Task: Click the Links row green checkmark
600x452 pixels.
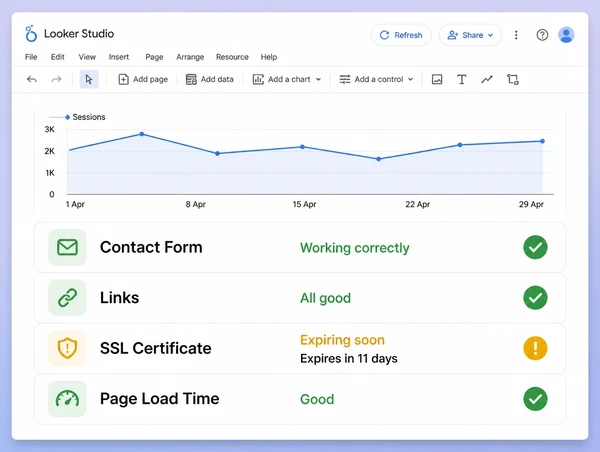Action: click(x=535, y=298)
